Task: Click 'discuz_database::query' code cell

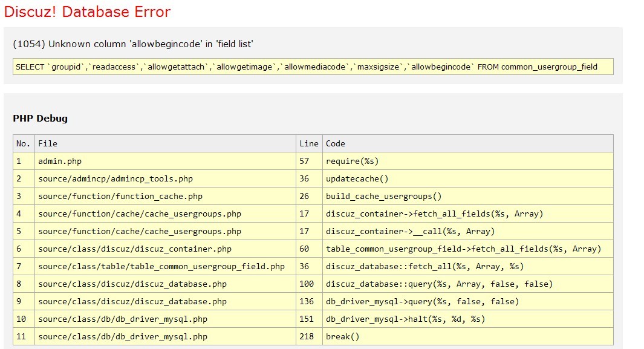Action: [468, 284]
